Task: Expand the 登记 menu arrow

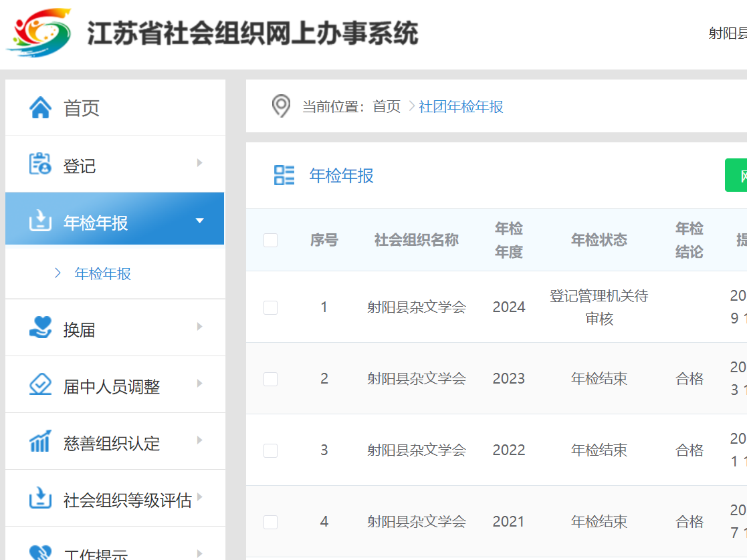Action: (x=199, y=163)
